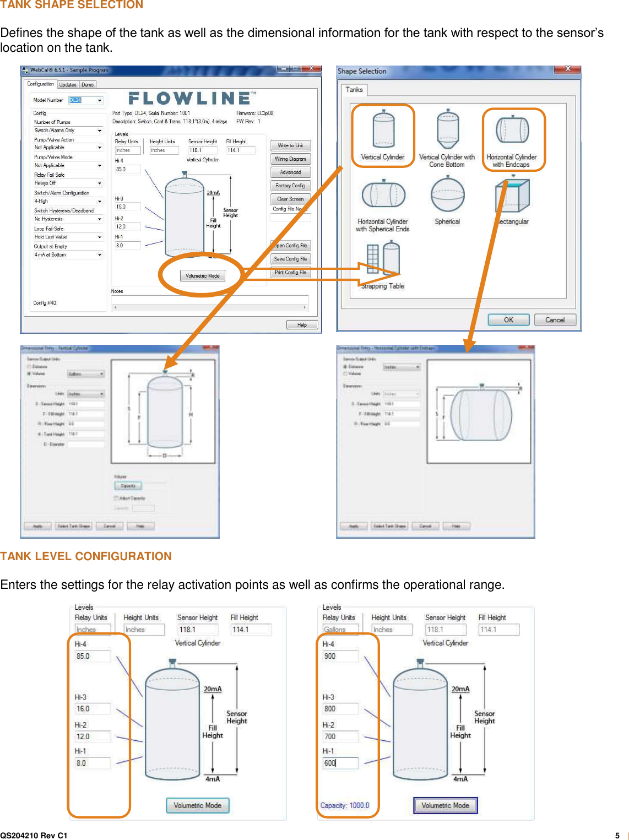Open the Wiring Diagram
This screenshot has width=629, height=840.
[x=290, y=159]
